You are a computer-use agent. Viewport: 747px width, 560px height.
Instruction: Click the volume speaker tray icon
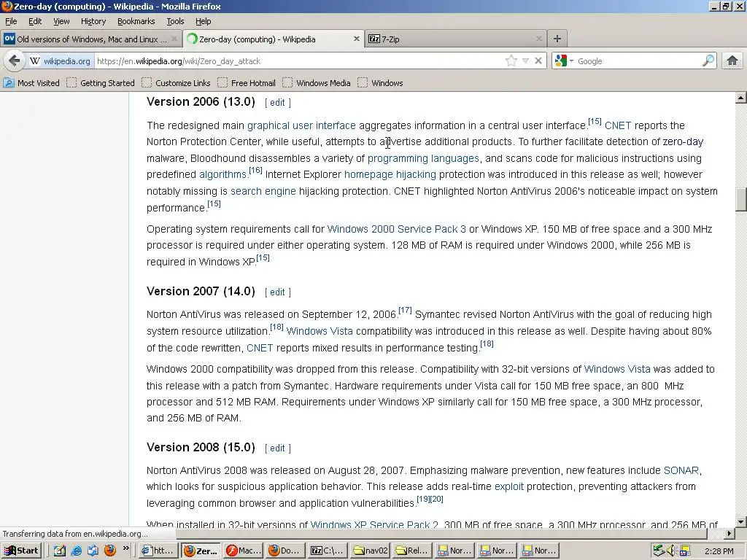[x=671, y=551]
